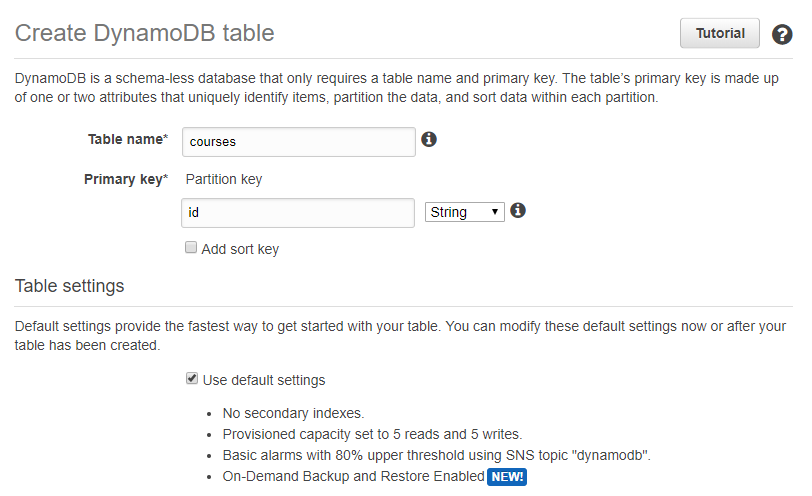
Task: Click the "Create DynamoDB table" page heading
Action: click(144, 33)
